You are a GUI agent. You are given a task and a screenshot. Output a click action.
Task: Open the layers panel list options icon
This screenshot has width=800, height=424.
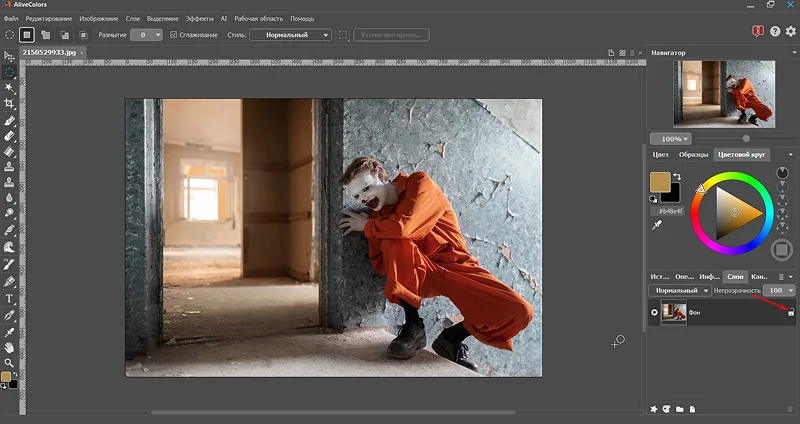click(781, 277)
